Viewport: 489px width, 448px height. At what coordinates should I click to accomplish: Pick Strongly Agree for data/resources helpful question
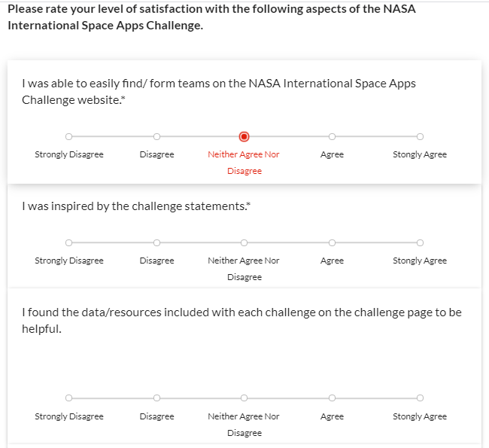coord(420,398)
